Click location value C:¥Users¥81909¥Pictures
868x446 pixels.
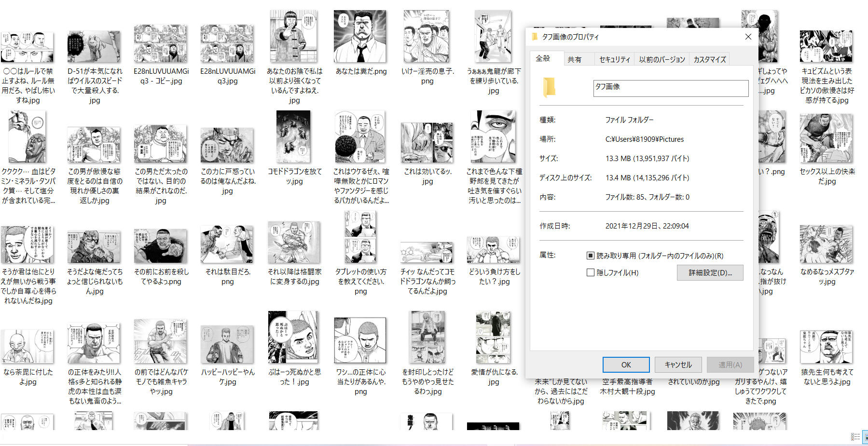coord(645,139)
